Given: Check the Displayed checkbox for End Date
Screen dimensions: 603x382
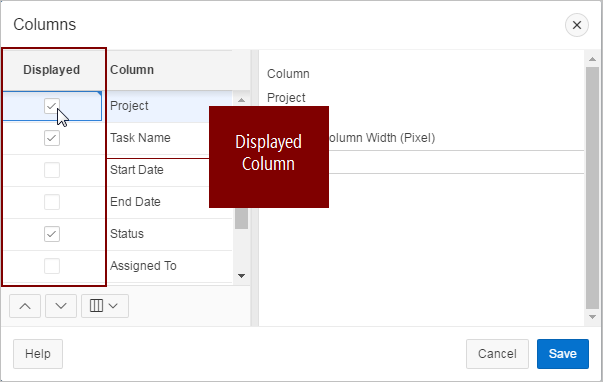Looking at the screenshot, I should coord(52,202).
